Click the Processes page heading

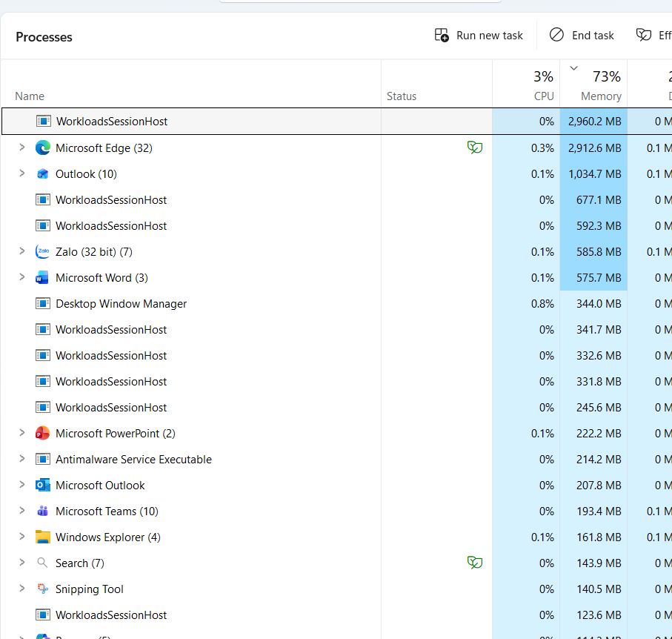[44, 37]
